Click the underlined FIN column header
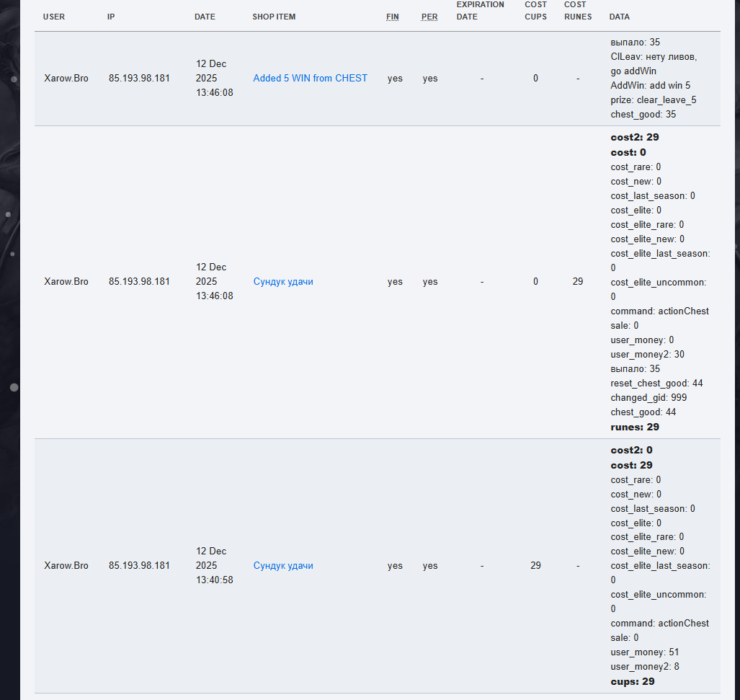Screen dimensions: 740x700 (x=393, y=17)
